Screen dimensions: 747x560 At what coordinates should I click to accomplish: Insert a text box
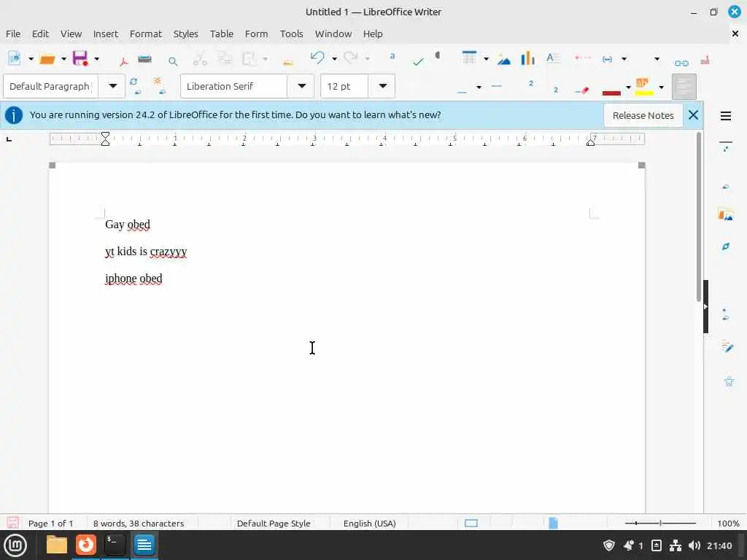[553, 58]
